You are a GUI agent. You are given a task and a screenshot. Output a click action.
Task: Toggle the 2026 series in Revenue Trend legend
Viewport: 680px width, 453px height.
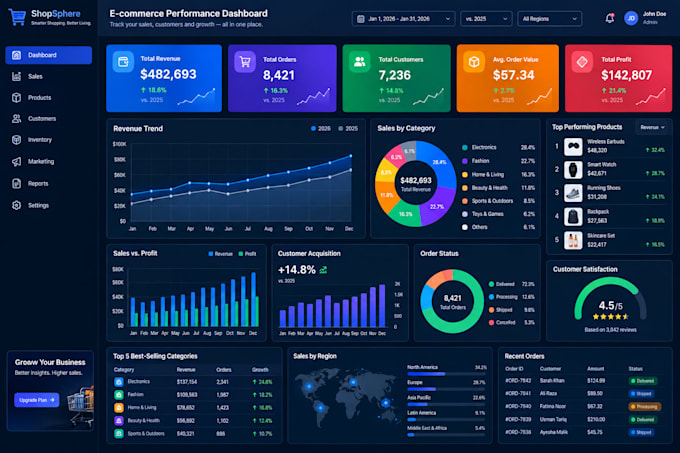(x=320, y=129)
